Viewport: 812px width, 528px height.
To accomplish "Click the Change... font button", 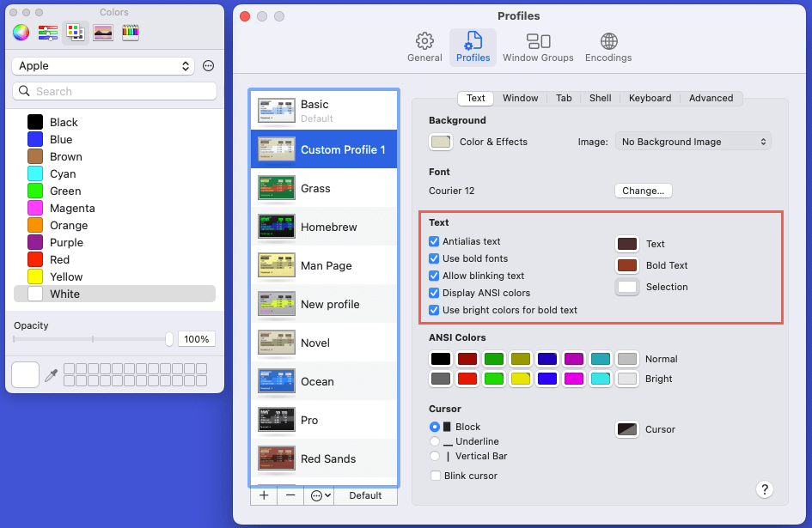I will tap(644, 191).
